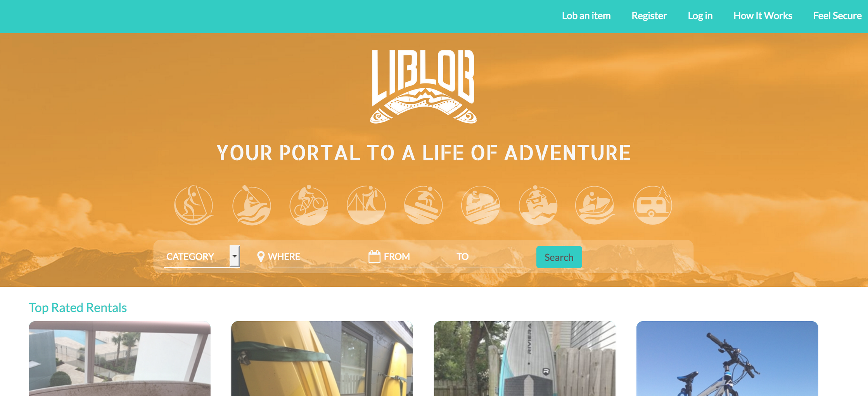This screenshot has height=396, width=868.
Task: Select the sailing windsurf category icon
Action: pyautogui.click(x=194, y=205)
